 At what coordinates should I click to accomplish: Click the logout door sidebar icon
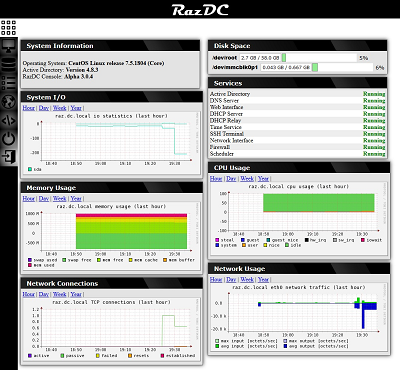tap(8, 157)
